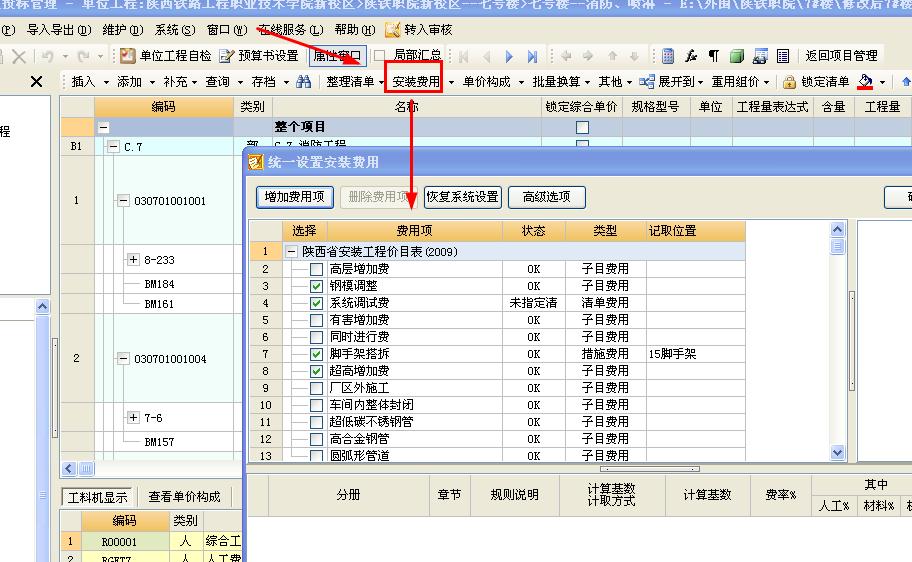Check 高层增加费 fee item

pos(316,269)
